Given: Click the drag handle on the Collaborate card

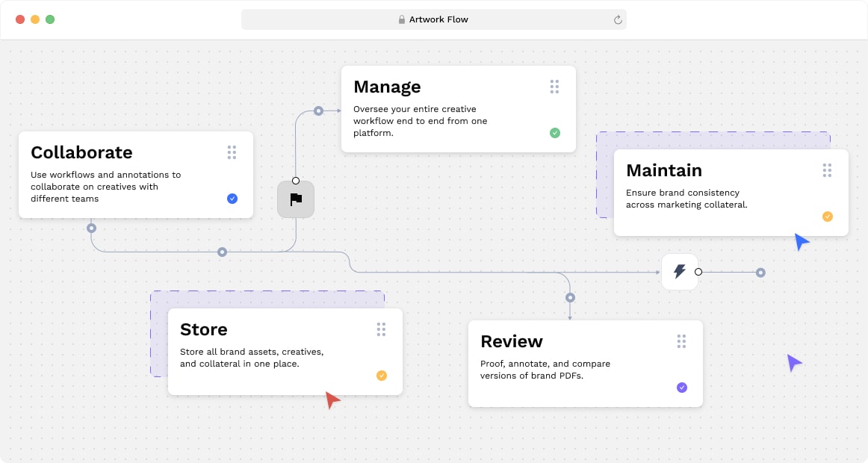Looking at the screenshot, I should pos(232,152).
